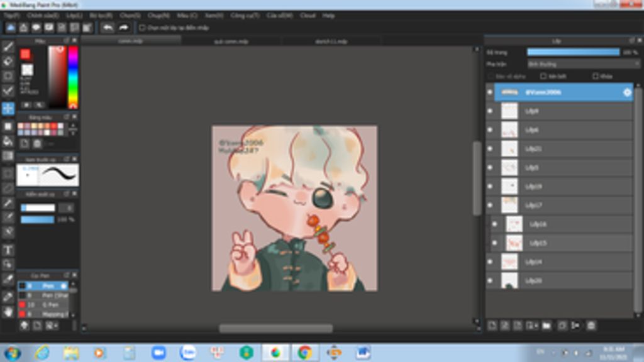Select the Move tool highlighted in blue
Screen dimensions: 644x362
pyautogui.click(x=8, y=108)
